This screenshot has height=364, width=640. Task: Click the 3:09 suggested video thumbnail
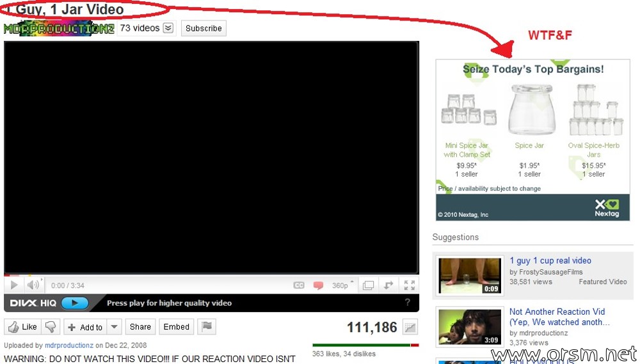point(470,327)
